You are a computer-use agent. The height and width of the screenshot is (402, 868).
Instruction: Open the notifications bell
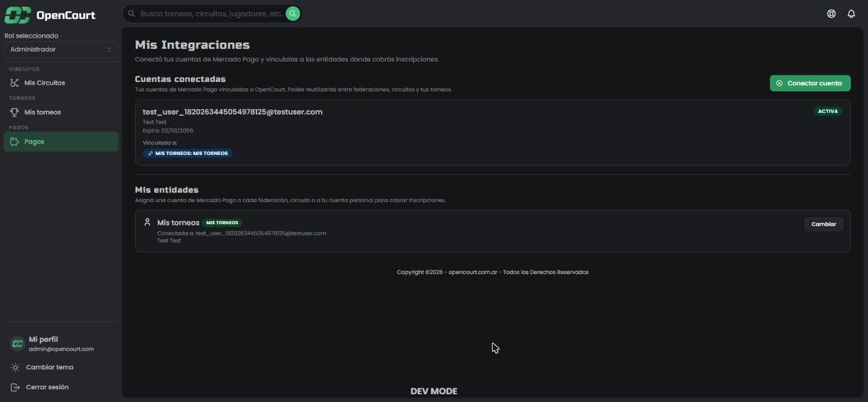click(851, 14)
